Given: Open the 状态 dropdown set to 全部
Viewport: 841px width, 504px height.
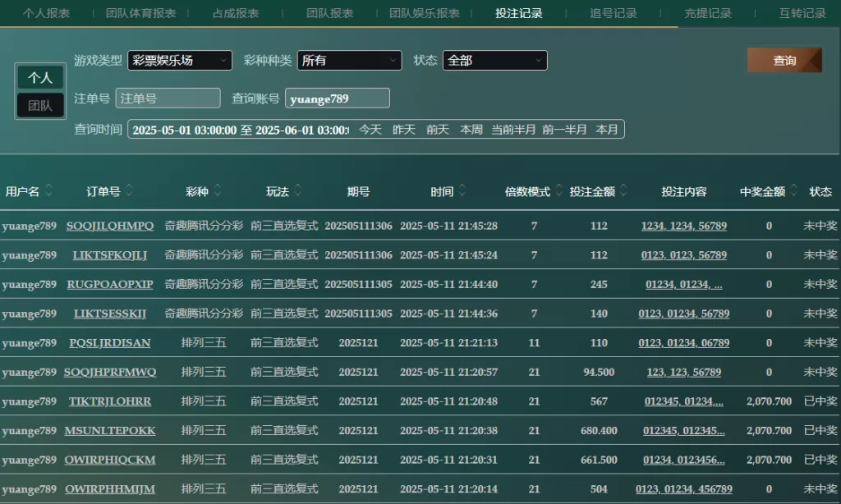Looking at the screenshot, I should point(494,61).
